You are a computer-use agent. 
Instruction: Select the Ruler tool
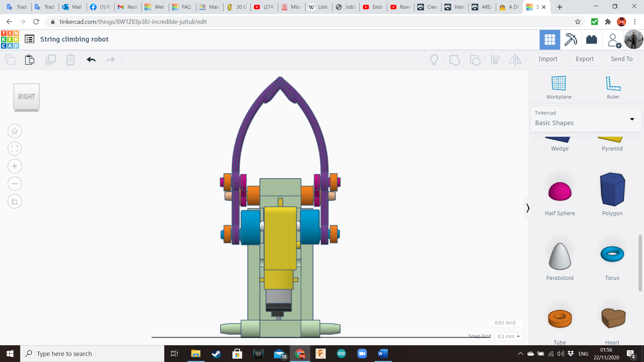pyautogui.click(x=613, y=86)
